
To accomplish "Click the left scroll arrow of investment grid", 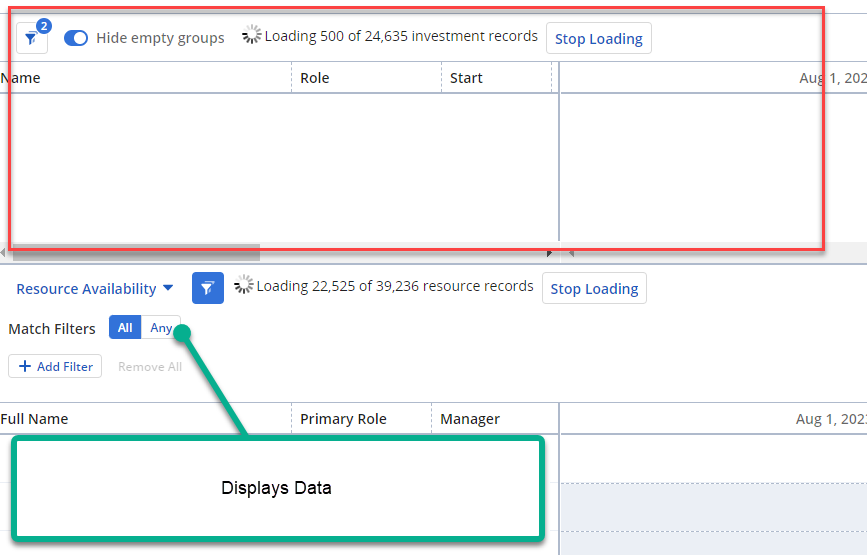I will coord(3,252).
